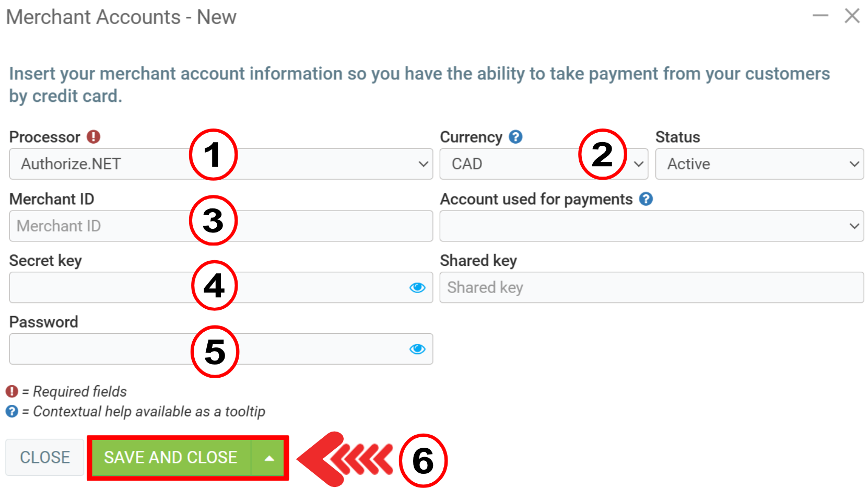Screen dimensions: 868x489
Task: Click into the Secret key field
Action: pos(104,288)
